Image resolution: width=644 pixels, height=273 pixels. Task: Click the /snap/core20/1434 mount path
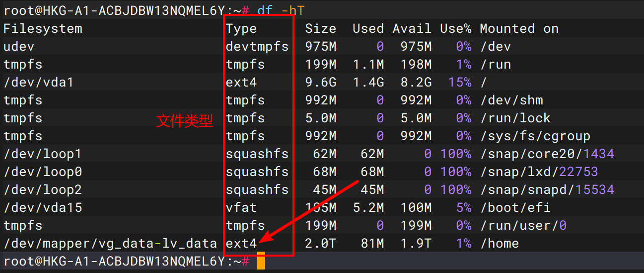pyautogui.click(x=547, y=154)
